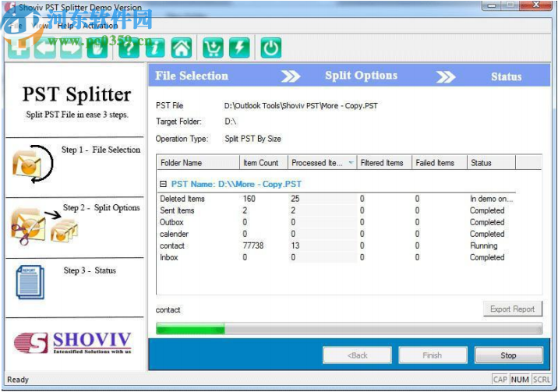The image size is (558, 392).
Task: Select the Outbox folder row
Action: coord(337,222)
